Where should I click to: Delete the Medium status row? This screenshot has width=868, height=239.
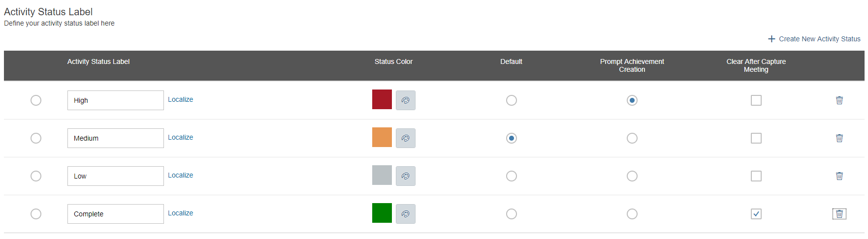pyautogui.click(x=839, y=138)
